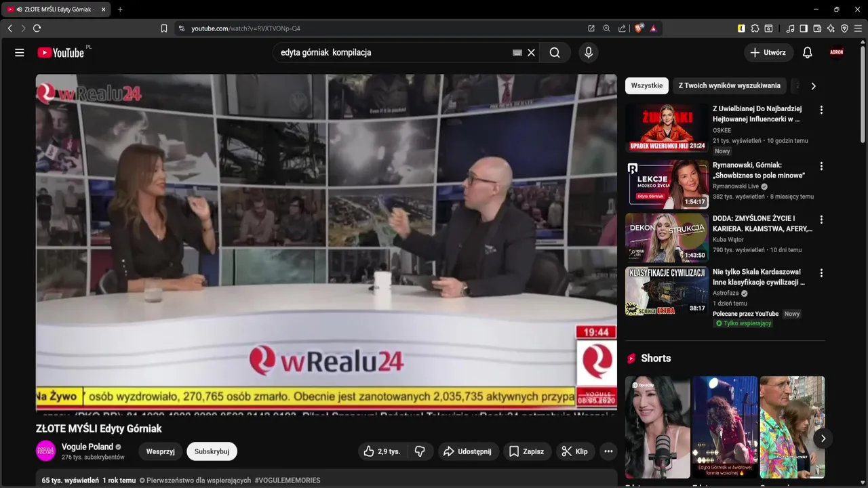Open options for the Rymanowski video

pyautogui.click(x=821, y=166)
